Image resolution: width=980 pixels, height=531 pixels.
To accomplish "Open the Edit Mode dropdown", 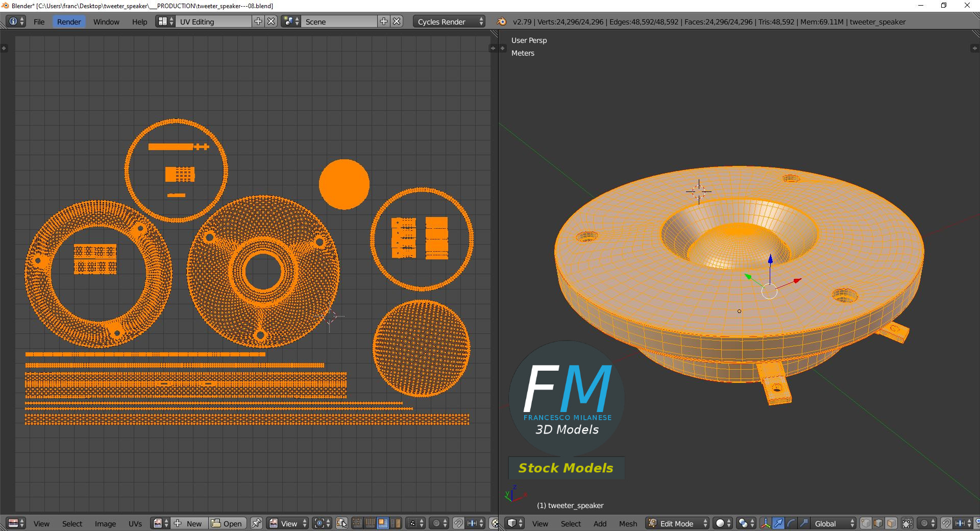I will 677,523.
